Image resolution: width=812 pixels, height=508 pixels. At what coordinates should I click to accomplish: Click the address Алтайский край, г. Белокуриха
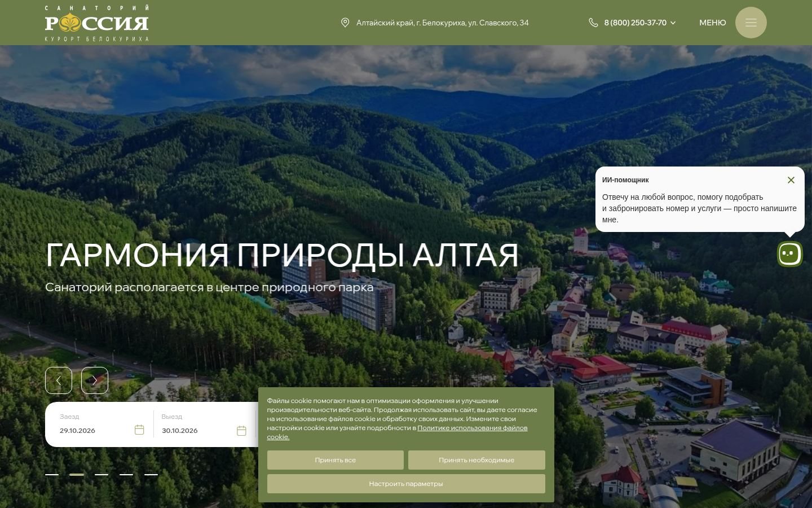pos(443,23)
